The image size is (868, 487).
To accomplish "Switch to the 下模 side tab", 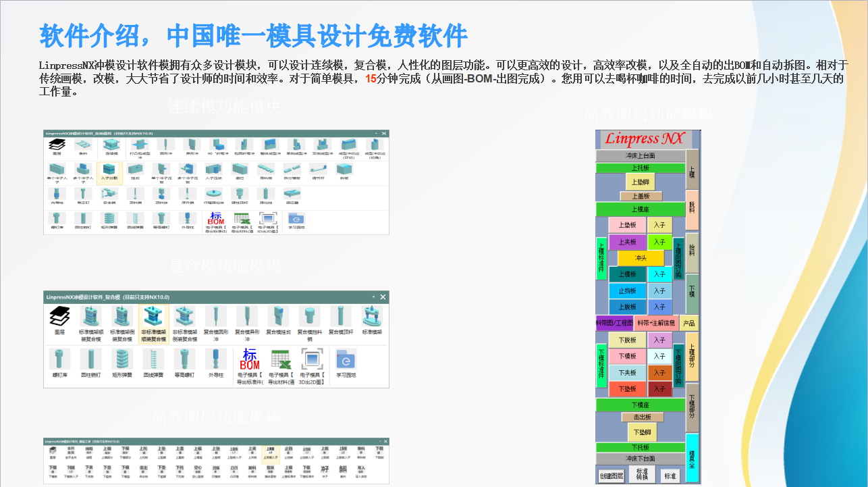I will tap(693, 289).
